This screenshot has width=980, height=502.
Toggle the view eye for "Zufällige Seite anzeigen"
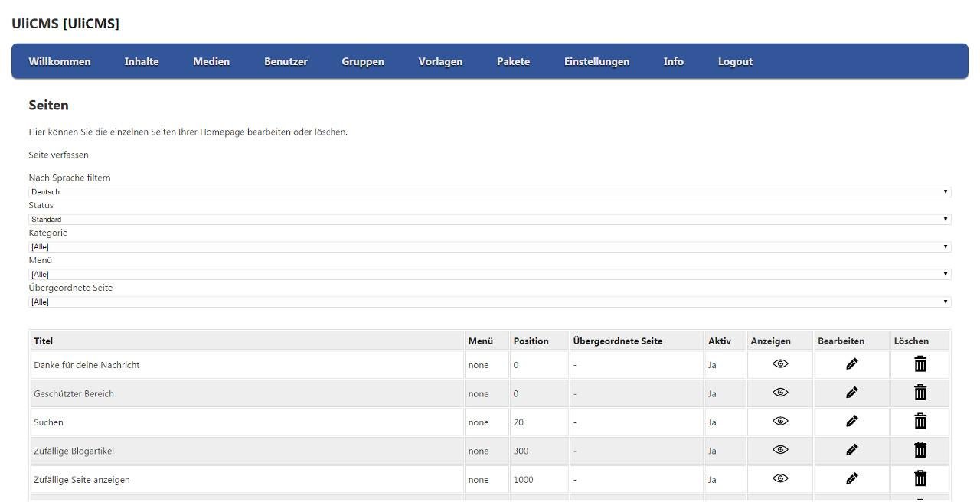click(779, 478)
